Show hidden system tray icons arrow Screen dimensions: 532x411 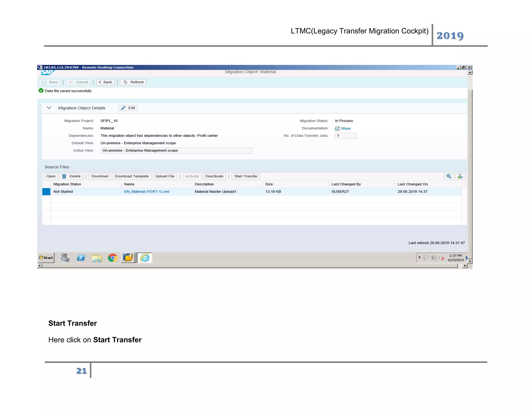pyautogui.click(x=419, y=257)
